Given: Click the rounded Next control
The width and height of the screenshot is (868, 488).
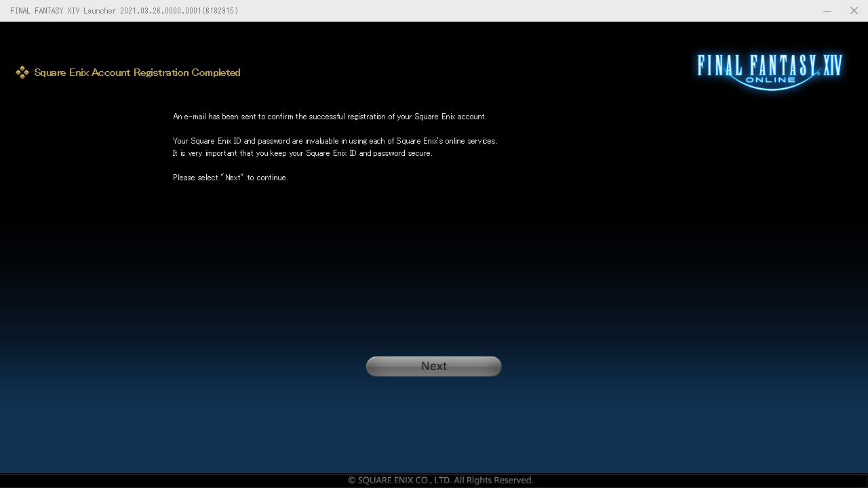Looking at the screenshot, I should 433,366.
